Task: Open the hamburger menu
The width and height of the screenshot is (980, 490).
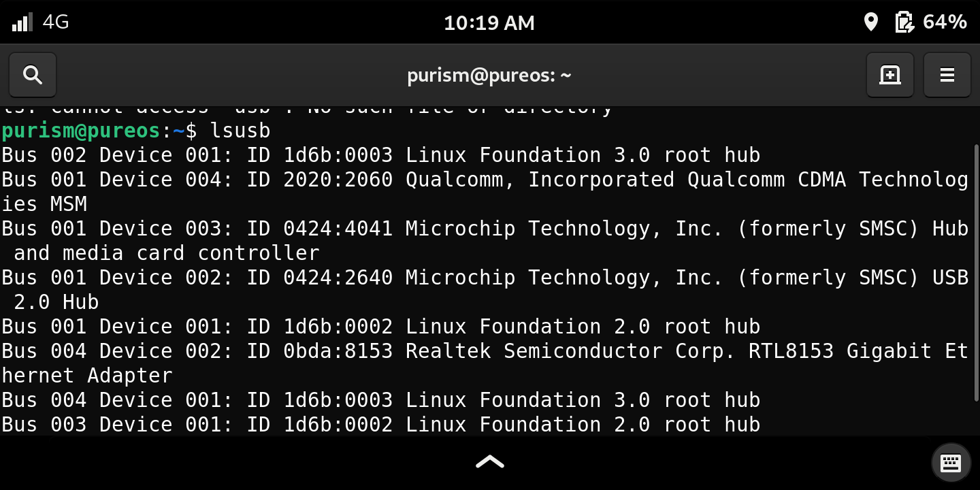Action: click(x=947, y=75)
